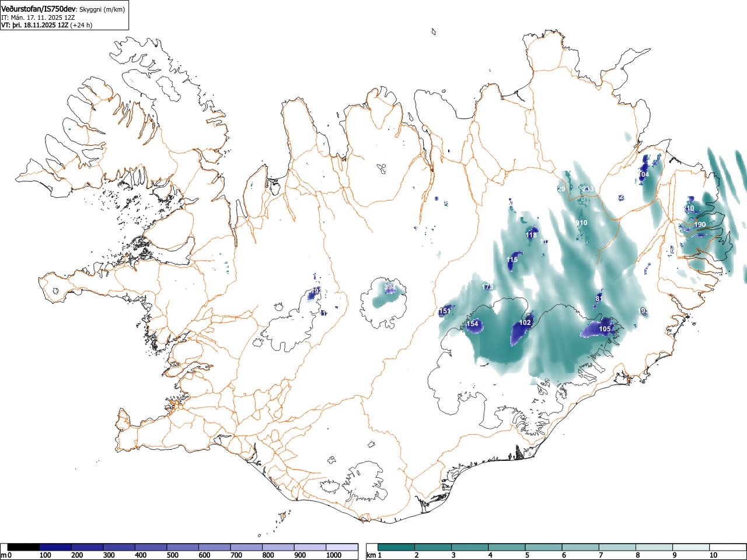Click the black 0–100 m legend swatch
Viewport: 747px width, 560px height.
[x=24, y=547]
